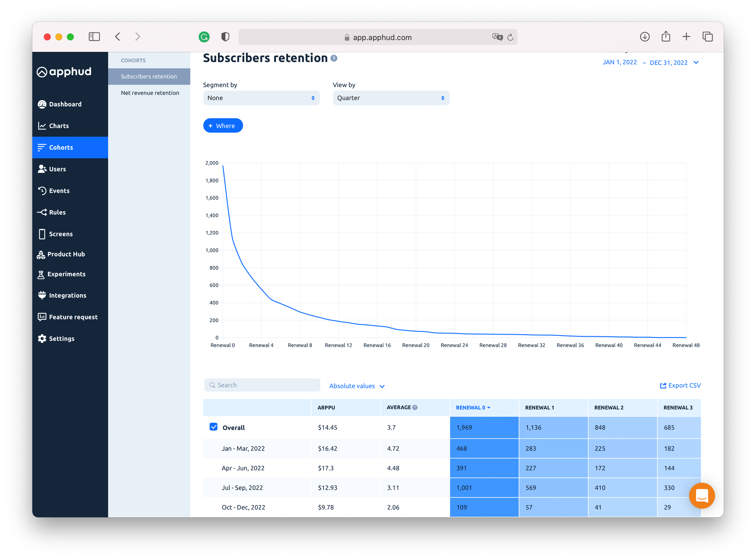
Task: Select Users in the sidebar menu
Action: (57, 169)
